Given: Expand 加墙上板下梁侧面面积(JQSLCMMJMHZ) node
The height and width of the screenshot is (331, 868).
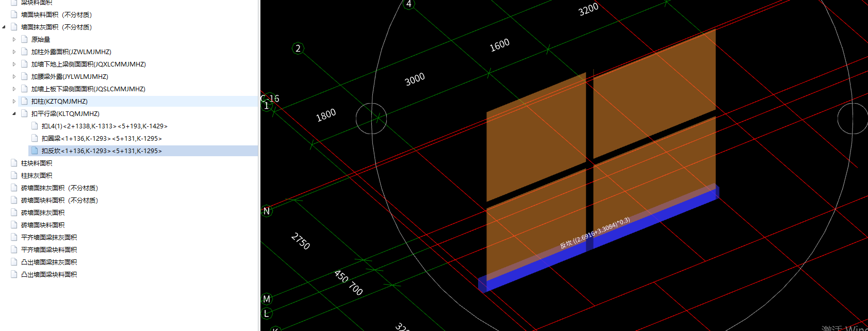Looking at the screenshot, I should click(14, 89).
